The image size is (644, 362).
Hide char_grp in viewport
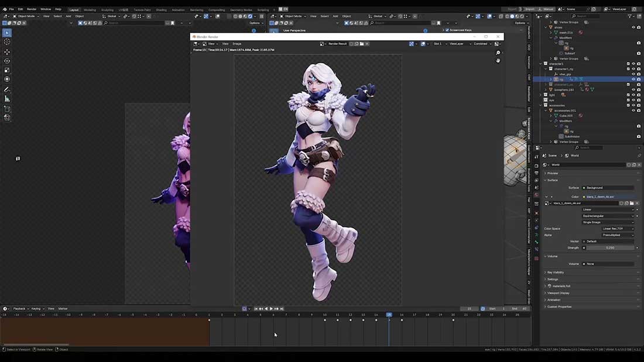click(x=633, y=74)
